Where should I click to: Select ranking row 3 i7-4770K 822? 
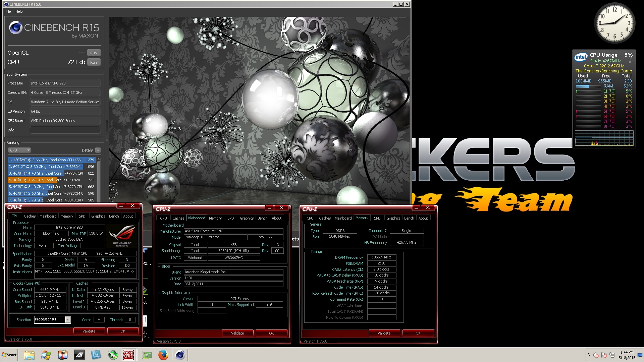point(52,173)
